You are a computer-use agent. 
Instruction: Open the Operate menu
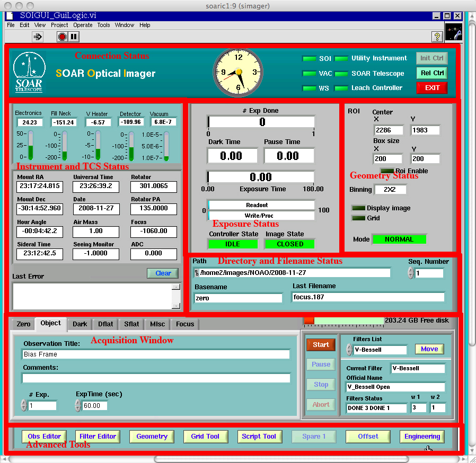[x=83, y=25]
